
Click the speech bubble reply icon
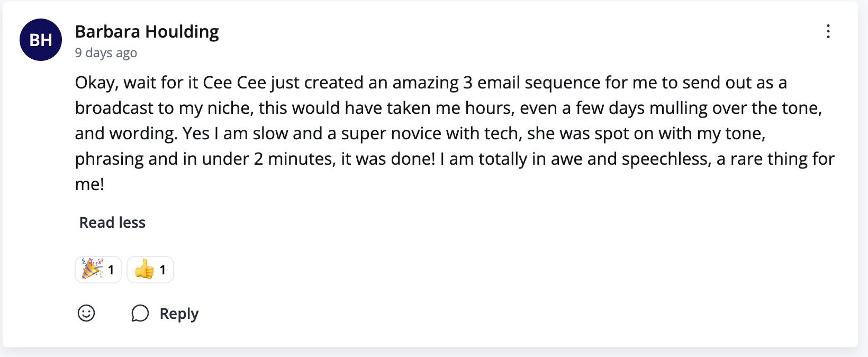(x=140, y=313)
